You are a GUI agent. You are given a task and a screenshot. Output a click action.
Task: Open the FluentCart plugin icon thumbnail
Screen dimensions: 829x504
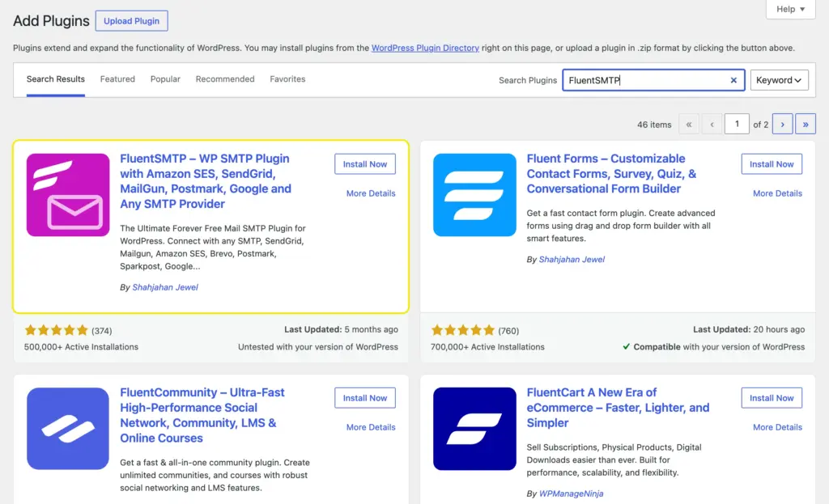click(x=474, y=429)
